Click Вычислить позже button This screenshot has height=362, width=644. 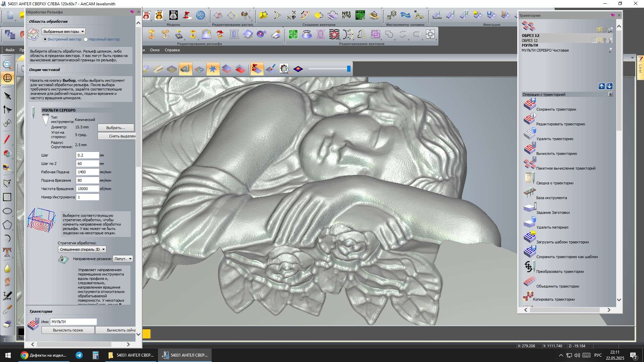pos(68,330)
